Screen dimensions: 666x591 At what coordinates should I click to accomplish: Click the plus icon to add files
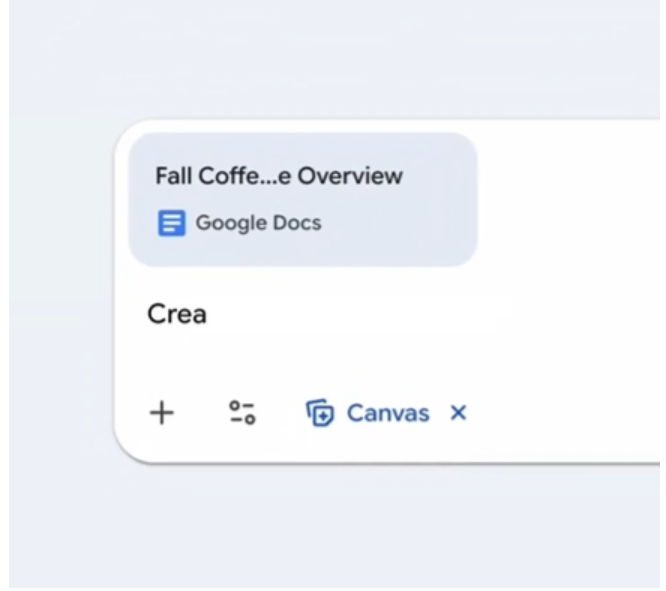pos(161,413)
